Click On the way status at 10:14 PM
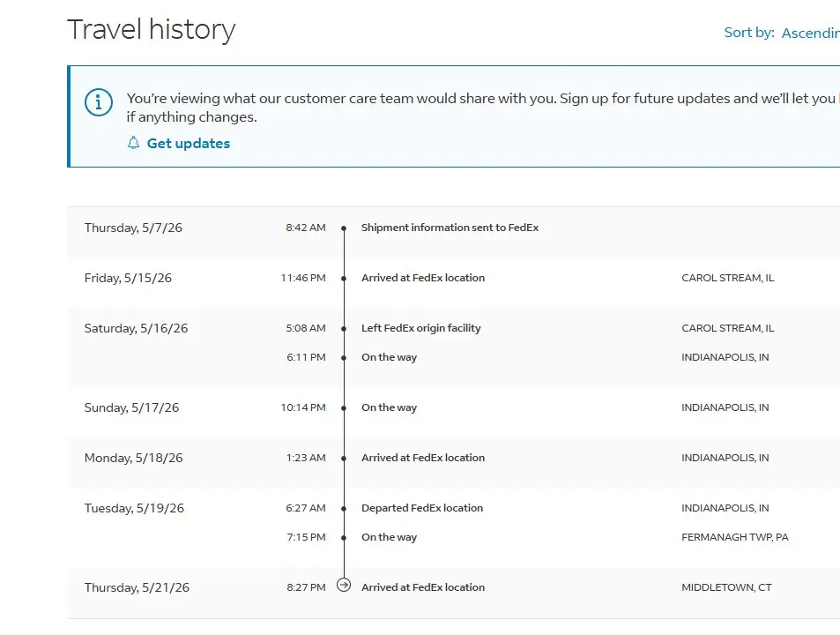The width and height of the screenshot is (840, 635). coord(389,407)
